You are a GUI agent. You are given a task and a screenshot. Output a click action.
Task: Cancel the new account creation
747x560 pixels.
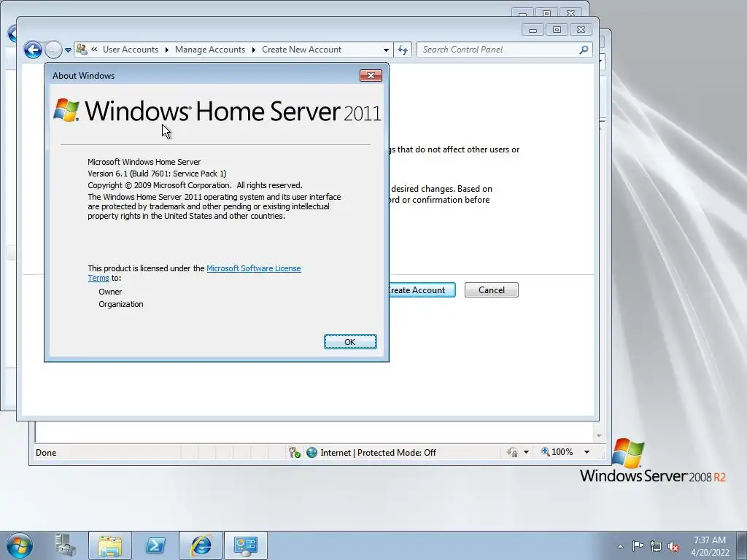491,290
